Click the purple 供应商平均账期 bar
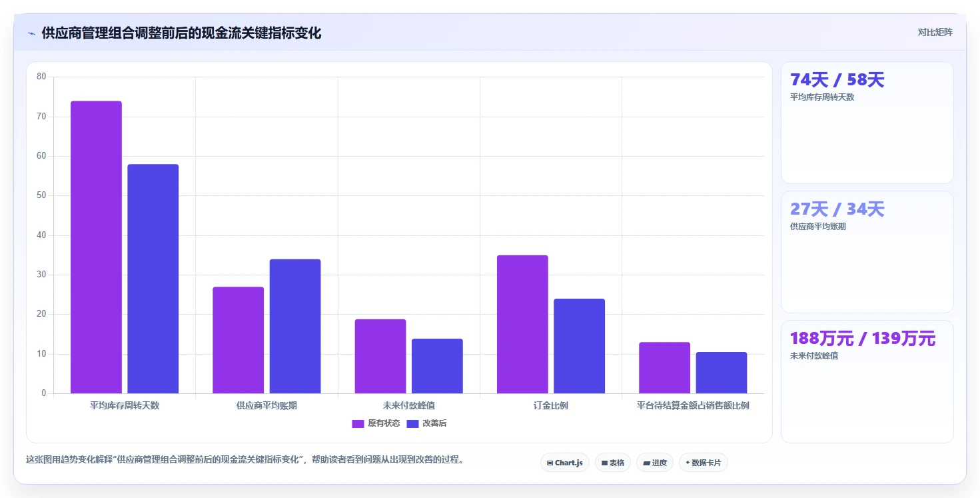Image resolution: width=980 pixels, height=498 pixels. (x=239, y=340)
